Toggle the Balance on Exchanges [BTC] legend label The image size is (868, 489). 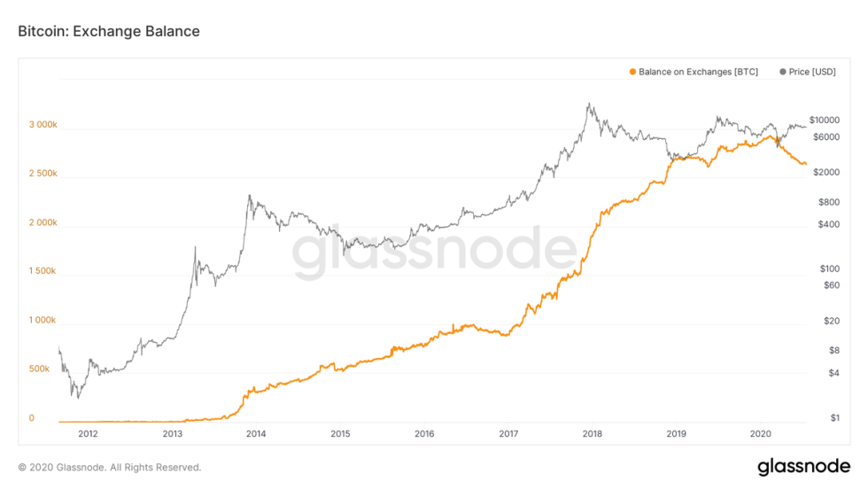[698, 72]
